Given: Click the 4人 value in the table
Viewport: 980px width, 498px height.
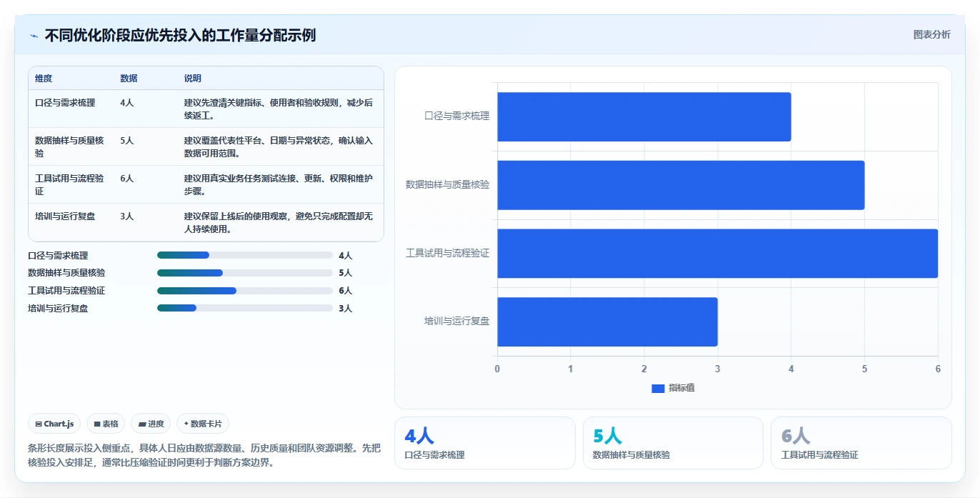Looking at the screenshot, I should 127,103.
